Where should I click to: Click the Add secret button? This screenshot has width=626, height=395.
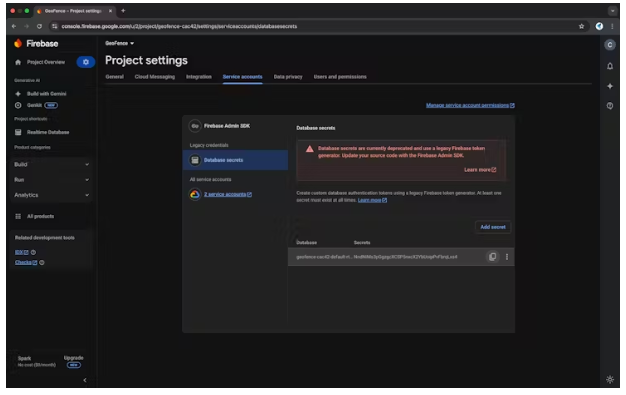tap(493, 227)
